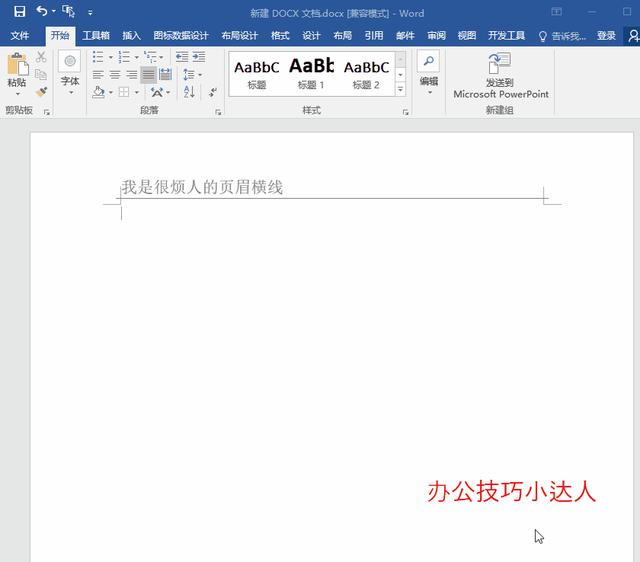Toggle Distributed alignment icon
The image size is (640, 562).
click(165, 74)
